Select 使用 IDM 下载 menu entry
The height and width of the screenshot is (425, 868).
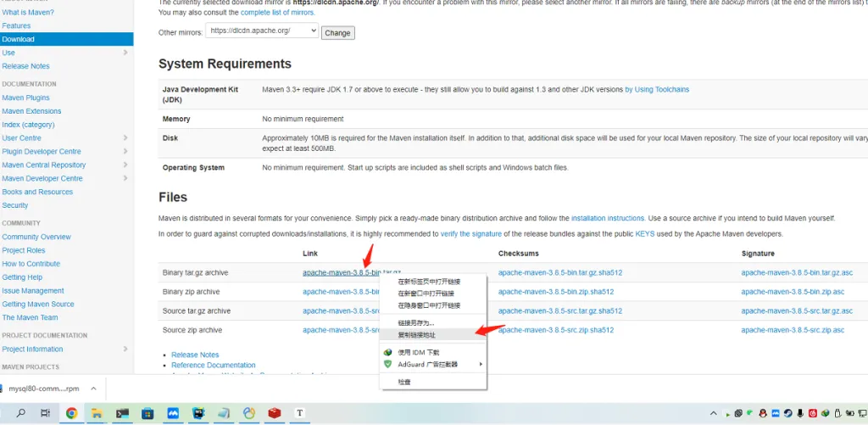(x=419, y=352)
